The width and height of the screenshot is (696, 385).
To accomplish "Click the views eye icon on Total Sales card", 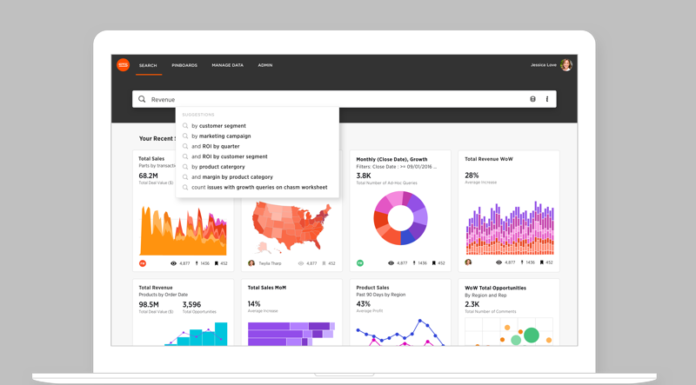I will coord(173,263).
